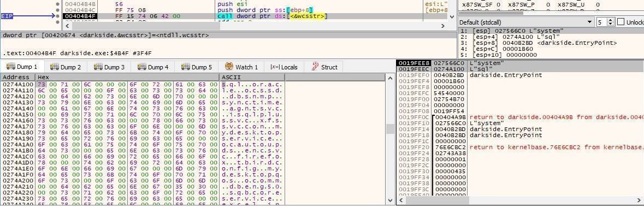Open the Struct tab
This screenshot has width=644, height=206.
pos(325,67)
